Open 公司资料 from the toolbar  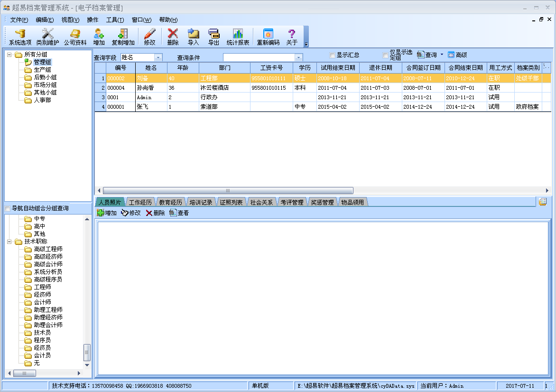pos(75,37)
